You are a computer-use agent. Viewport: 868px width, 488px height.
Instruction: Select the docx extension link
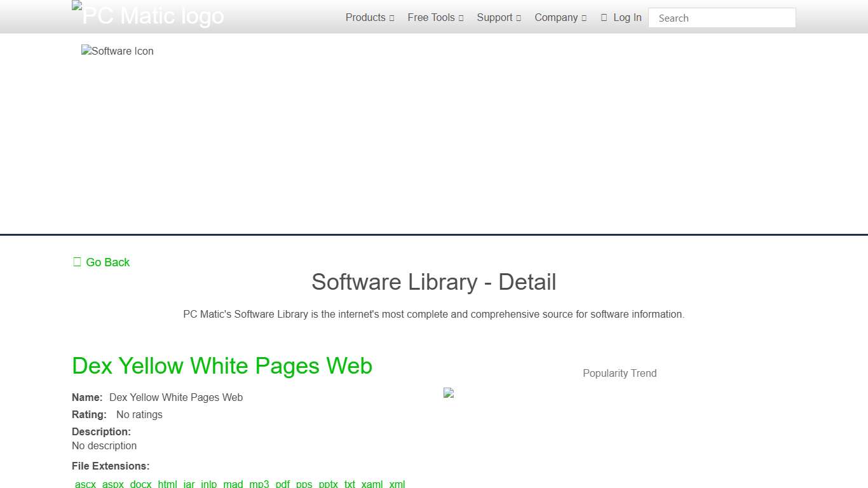[x=140, y=484]
